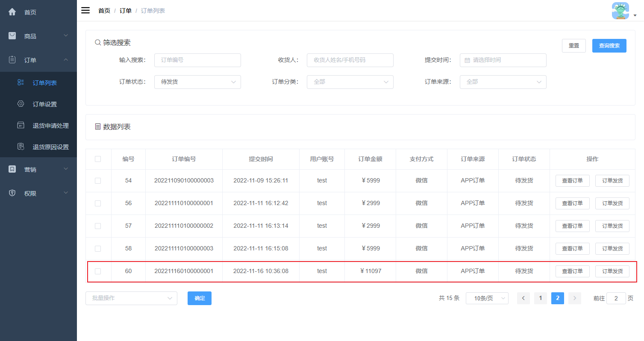Viewport: 644px width, 341px height.
Task: Open 退货申请处理 in the sidebar
Action: click(x=38, y=125)
